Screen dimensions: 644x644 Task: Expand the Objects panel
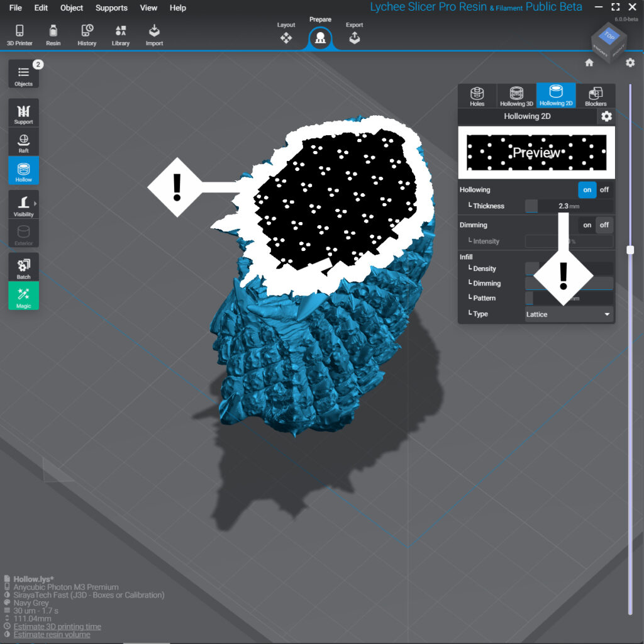click(23, 74)
